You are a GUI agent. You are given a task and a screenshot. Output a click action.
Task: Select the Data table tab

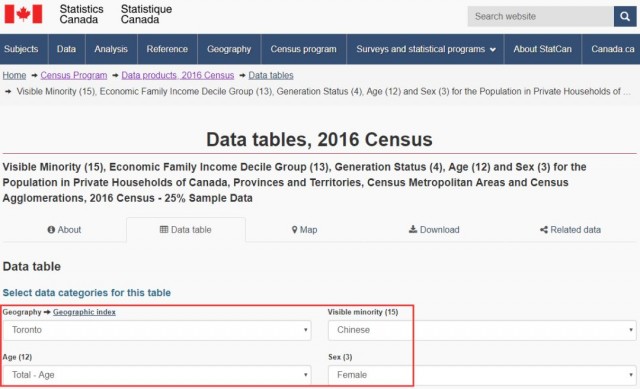pos(186,230)
